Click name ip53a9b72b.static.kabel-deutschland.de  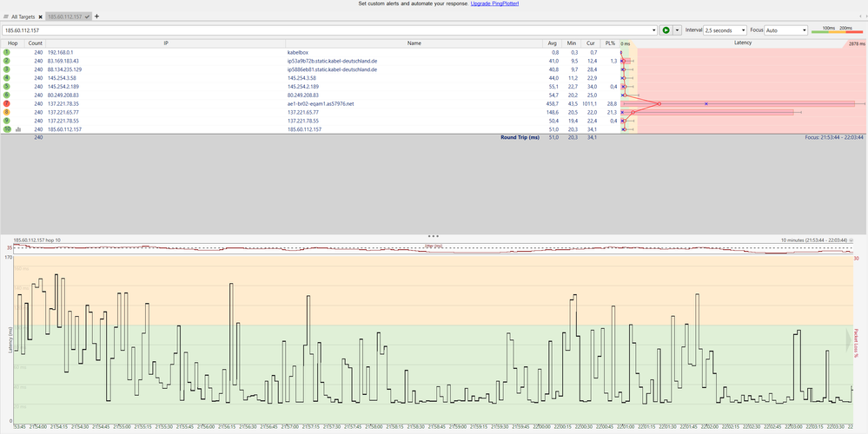point(332,61)
